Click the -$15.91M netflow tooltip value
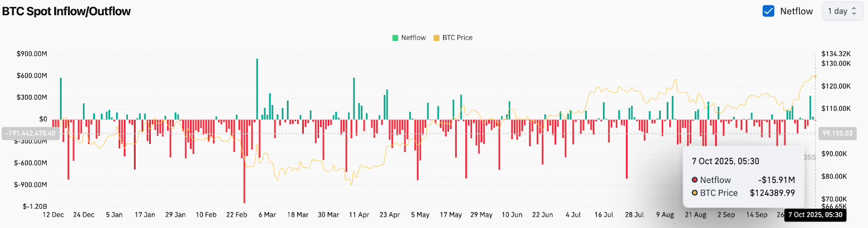Screen dimensions: 868x228 point(776,180)
